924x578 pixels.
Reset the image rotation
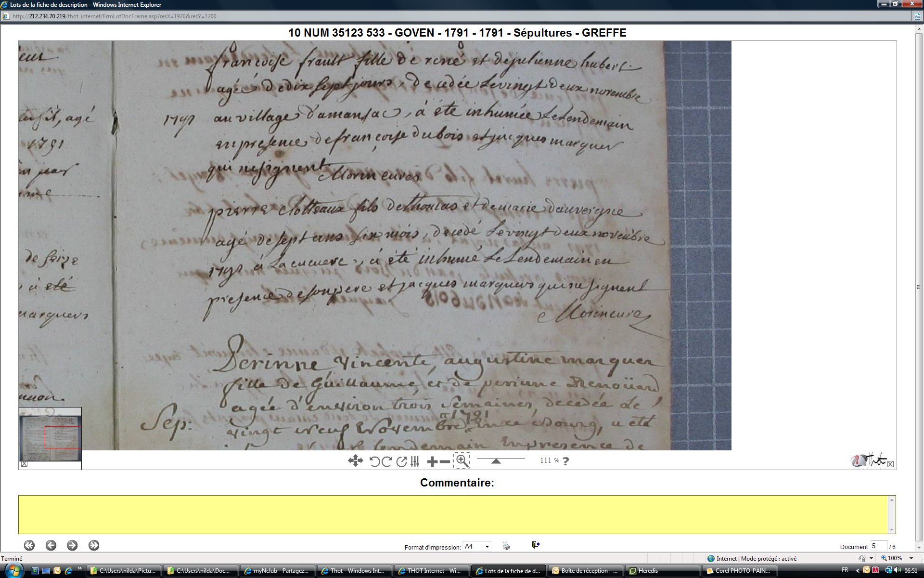click(x=401, y=461)
